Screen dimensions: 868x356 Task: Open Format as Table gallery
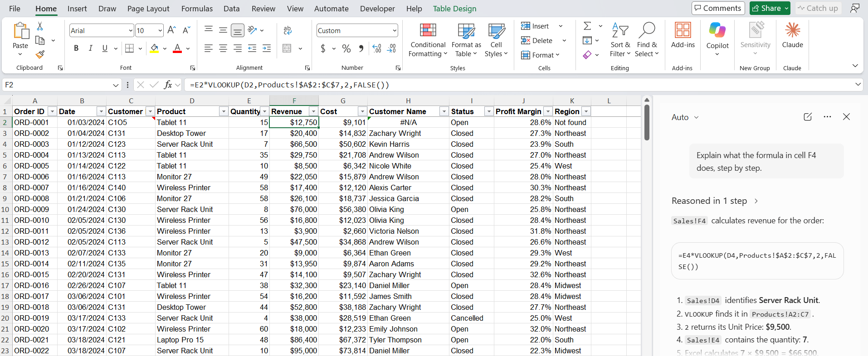coord(466,40)
